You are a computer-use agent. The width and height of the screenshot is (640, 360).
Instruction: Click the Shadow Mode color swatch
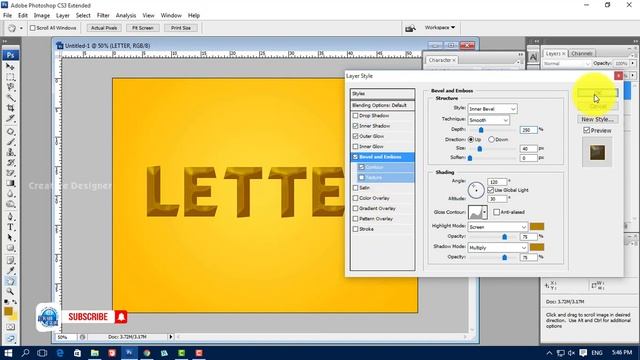coord(537,247)
